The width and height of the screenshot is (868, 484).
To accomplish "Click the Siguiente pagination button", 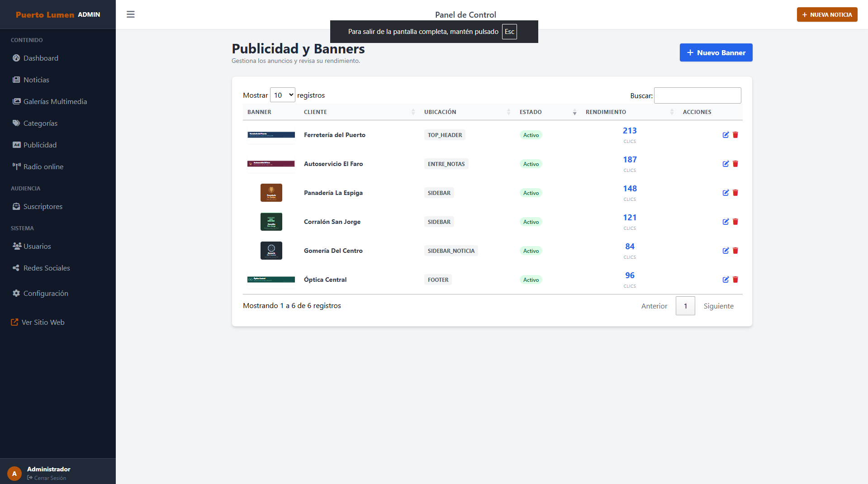I will coord(718,306).
